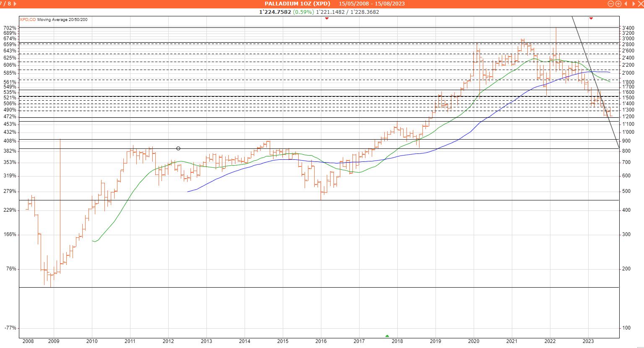Click the green (0.59%) change value
Image resolution: width=644 pixels, height=348 pixels.
click(x=303, y=12)
